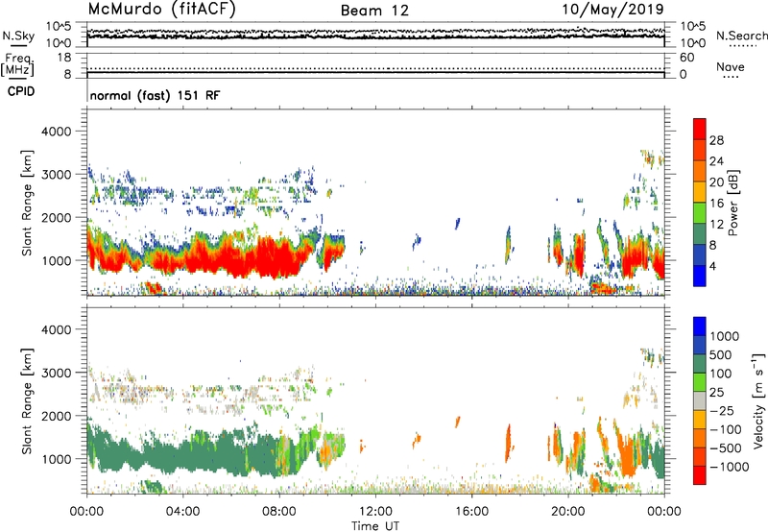Click the blue bottom segment of the power colorbar
The width and height of the screenshot is (768, 532).
[x=700, y=276]
